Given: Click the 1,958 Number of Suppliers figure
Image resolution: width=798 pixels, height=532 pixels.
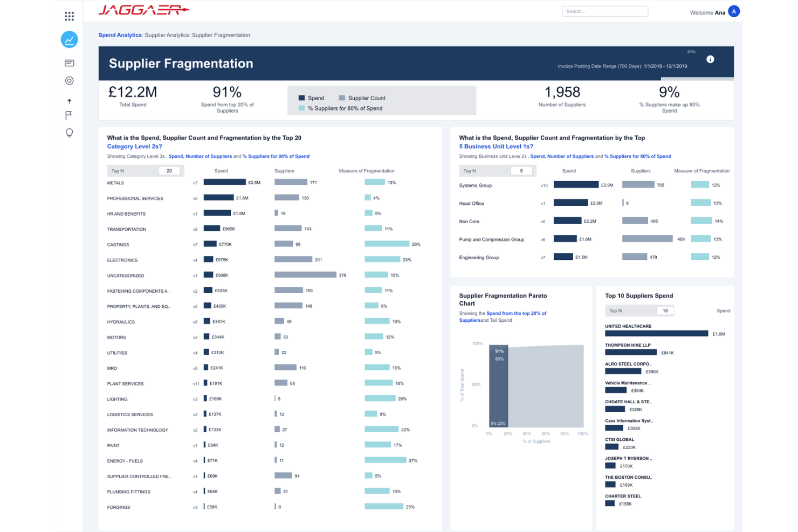Looking at the screenshot, I should pyautogui.click(x=562, y=92).
